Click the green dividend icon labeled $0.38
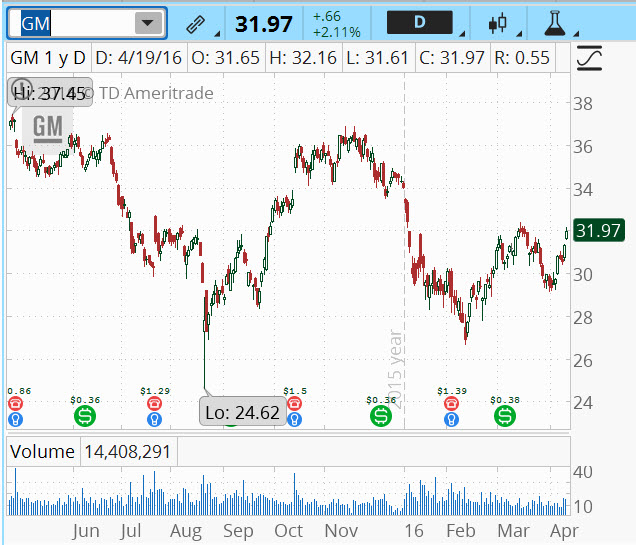The image size is (636, 545). click(505, 416)
